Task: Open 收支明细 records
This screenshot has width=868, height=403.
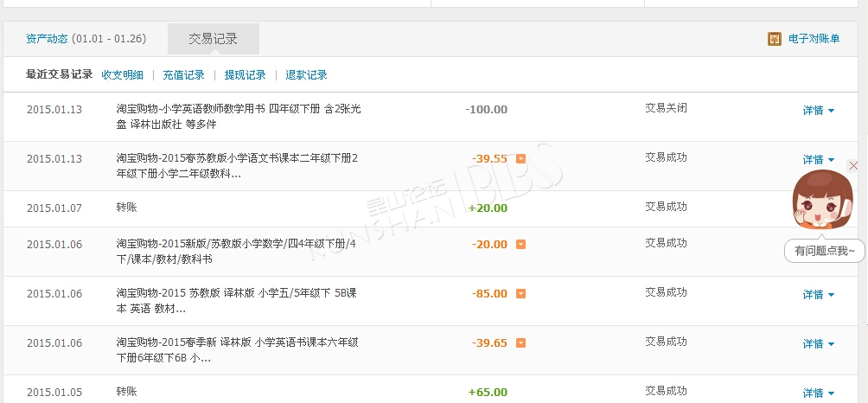Action: coord(123,74)
